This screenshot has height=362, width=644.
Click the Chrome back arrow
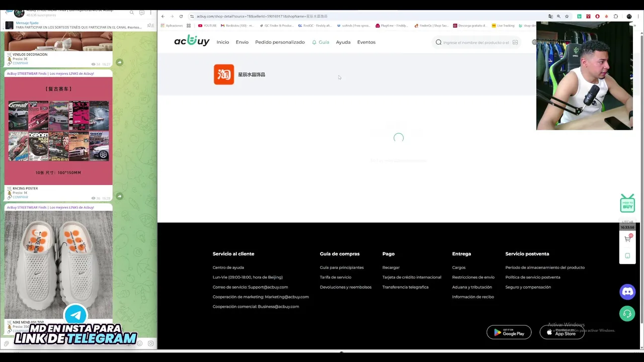click(163, 16)
